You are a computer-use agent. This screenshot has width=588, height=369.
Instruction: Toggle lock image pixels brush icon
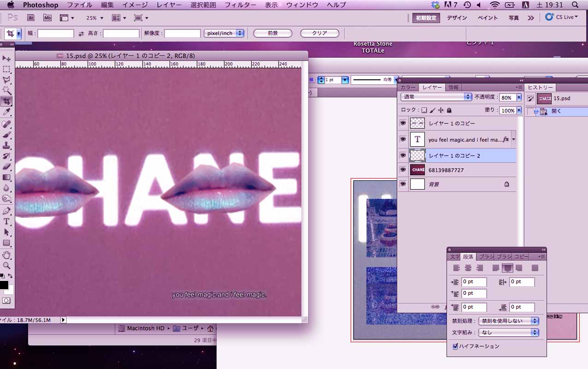point(432,110)
